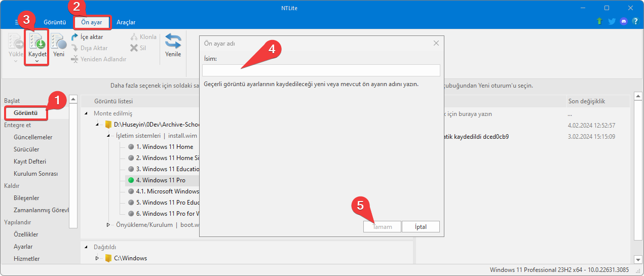The height and width of the screenshot is (276, 644).
Task: Collapse the D:\Huseyin tree node arrow
Action: click(97, 125)
